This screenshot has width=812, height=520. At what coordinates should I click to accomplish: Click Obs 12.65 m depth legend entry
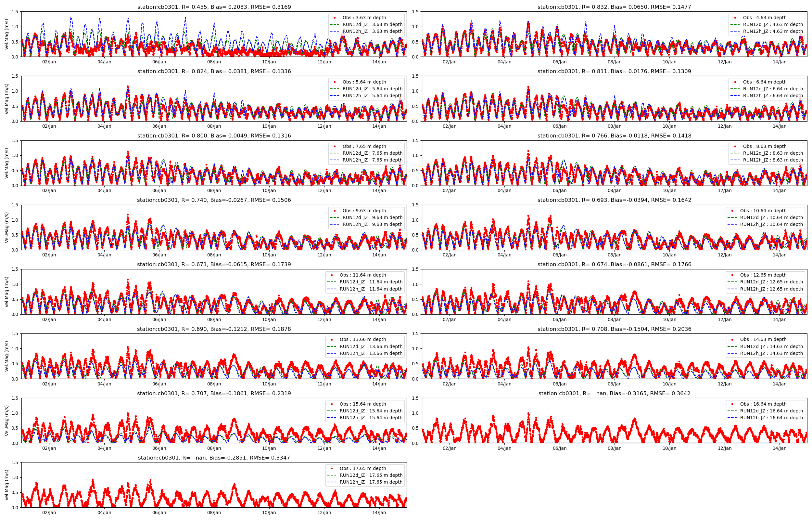[763, 275]
